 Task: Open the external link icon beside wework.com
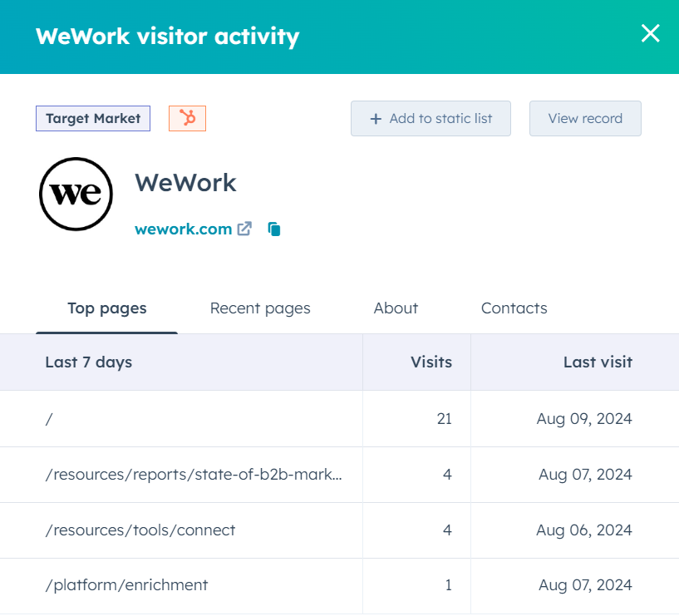[244, 229]
